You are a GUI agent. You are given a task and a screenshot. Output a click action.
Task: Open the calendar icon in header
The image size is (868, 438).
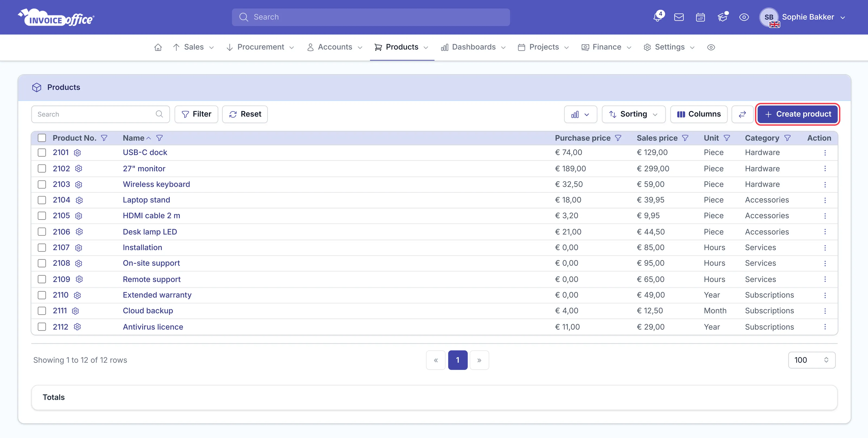point(701,17)
